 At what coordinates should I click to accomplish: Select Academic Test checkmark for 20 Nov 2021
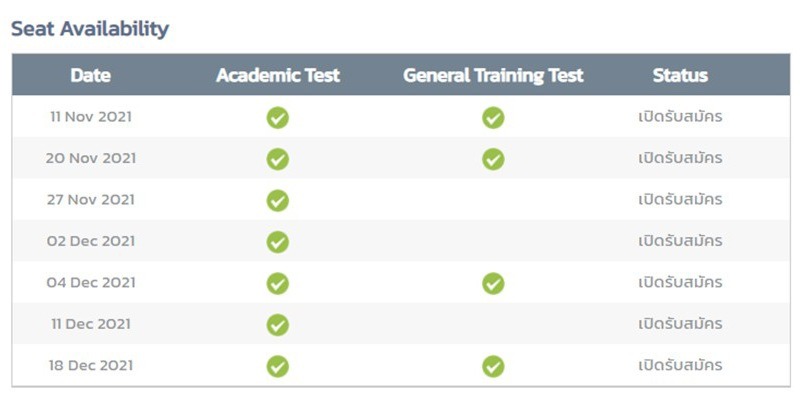point(278,159)
